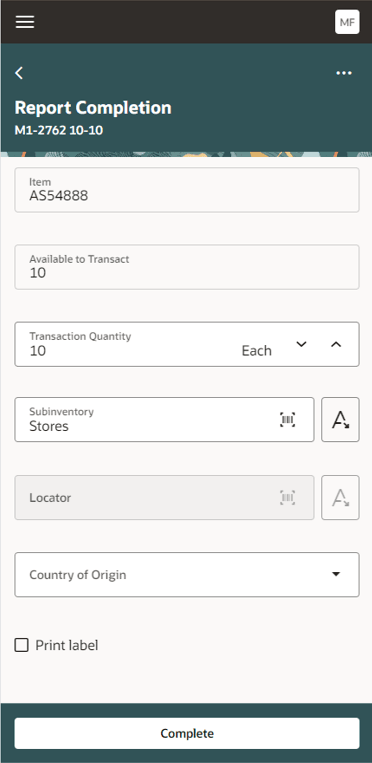This screenshot has height=763, width=372.
Task: Click the Report Completion page title
Action: click(x=93, y=108)
